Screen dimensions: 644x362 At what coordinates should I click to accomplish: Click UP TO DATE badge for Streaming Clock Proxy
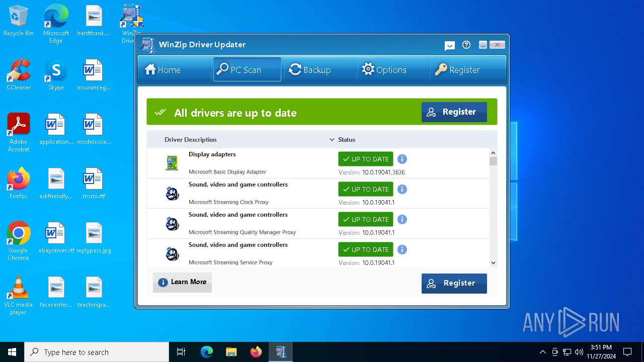[366, 189]
